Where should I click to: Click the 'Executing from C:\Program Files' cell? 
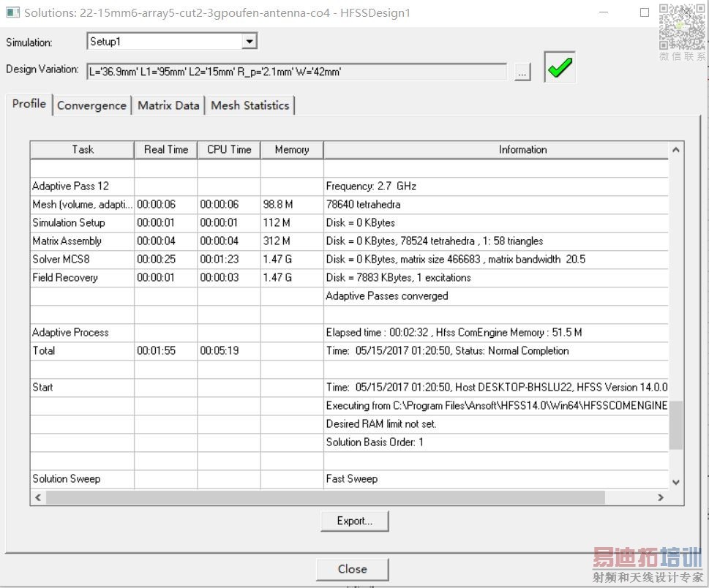tap(496, 406)
